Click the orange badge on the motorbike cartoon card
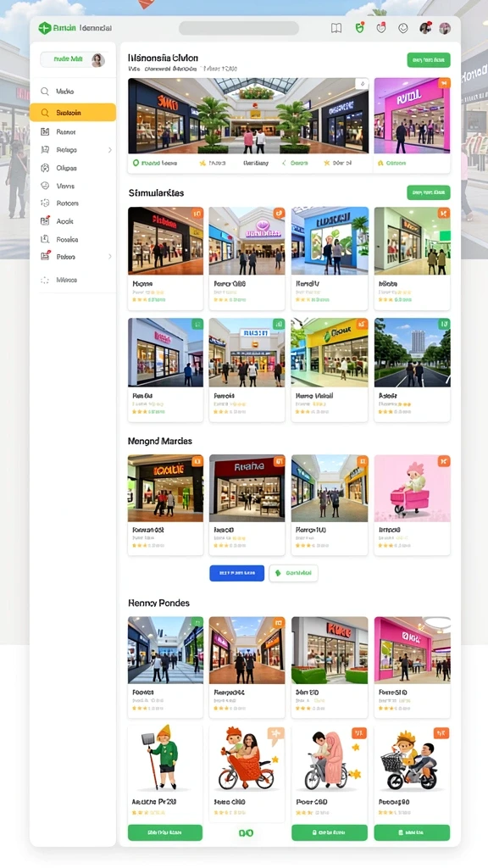Screen dimensions: 488x868 tap(441, 733)
